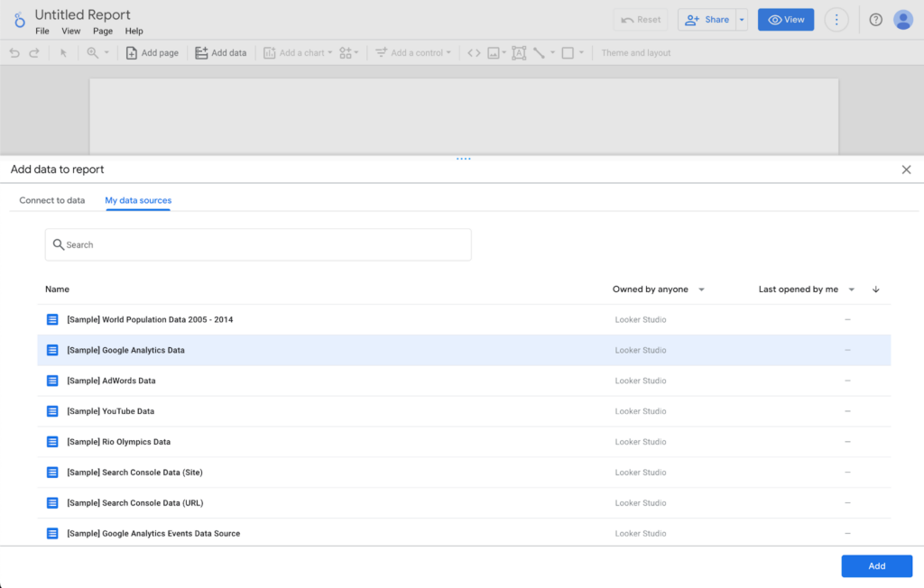Open the View menu
Image resolution: width=924 pixels, height=588 pixels.
click(x=70, y=32)
